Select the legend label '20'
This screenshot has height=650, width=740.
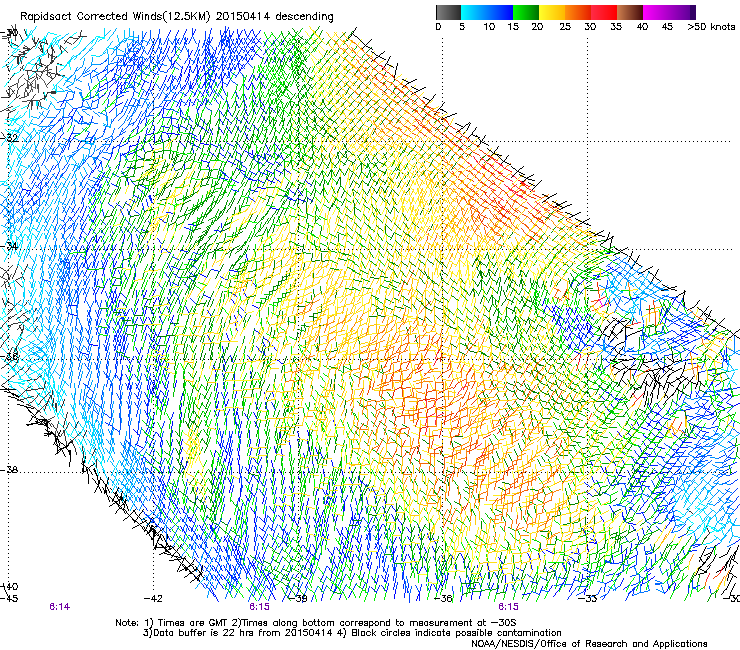[537, 27]
